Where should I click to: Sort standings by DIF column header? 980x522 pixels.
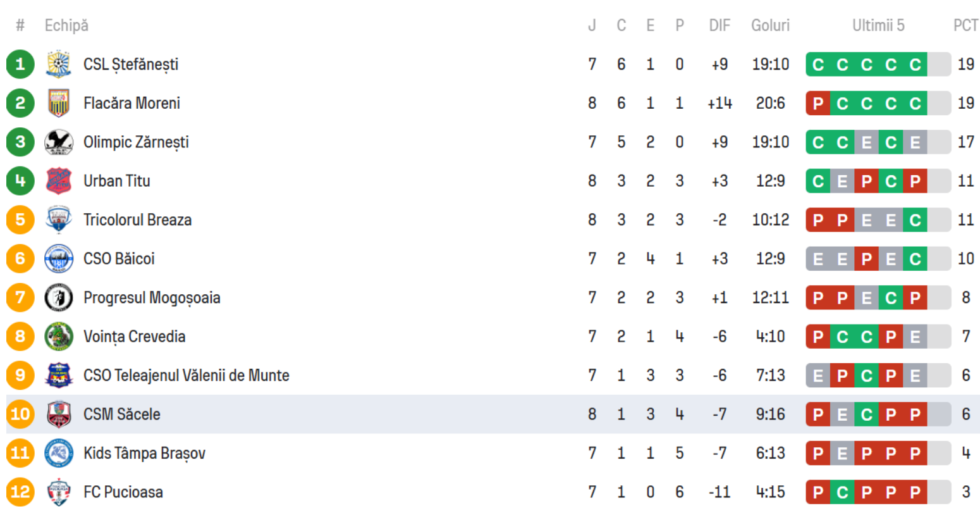click(720, 25)
